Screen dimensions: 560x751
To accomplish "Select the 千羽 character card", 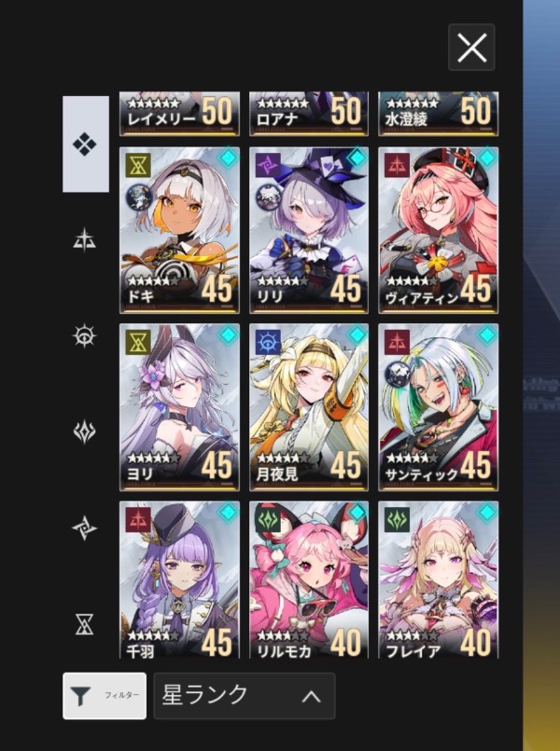I will [x=179, y=579].
